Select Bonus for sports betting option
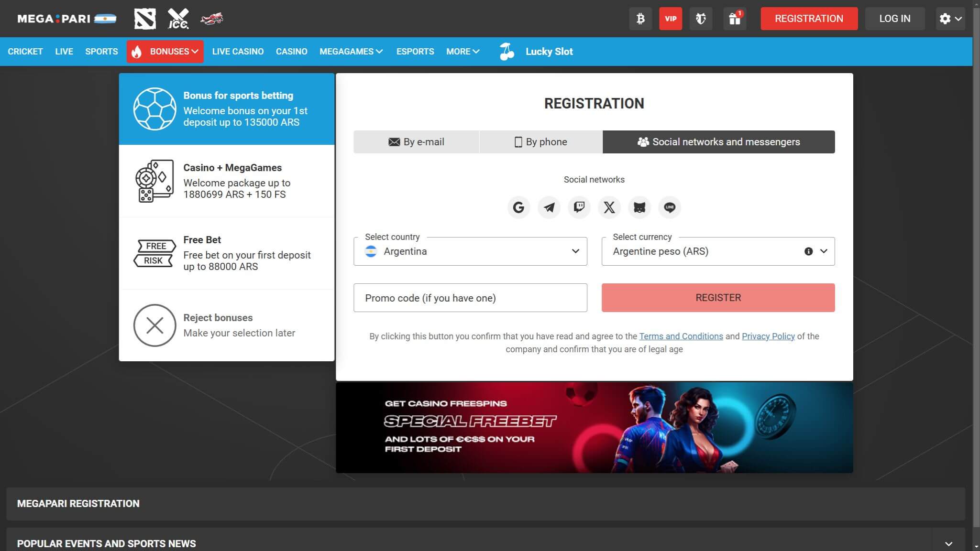Screen dimensions: 980x551 pos(227,109)
